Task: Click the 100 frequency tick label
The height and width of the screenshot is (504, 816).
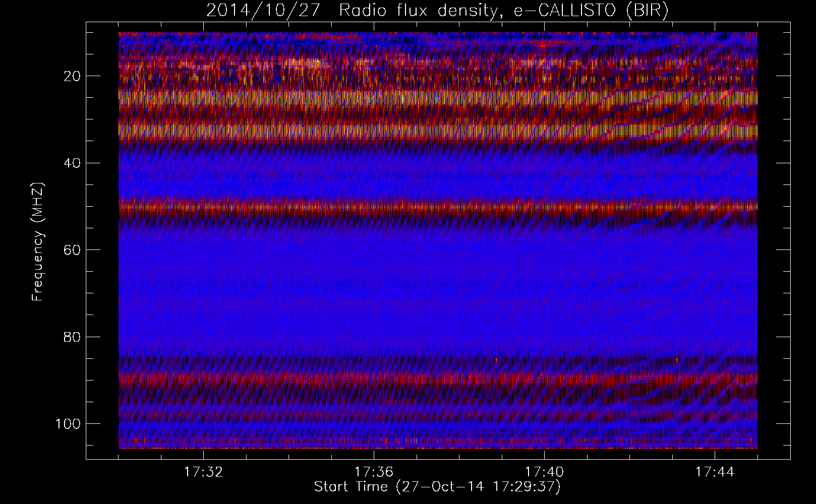Action: (68, 424)
